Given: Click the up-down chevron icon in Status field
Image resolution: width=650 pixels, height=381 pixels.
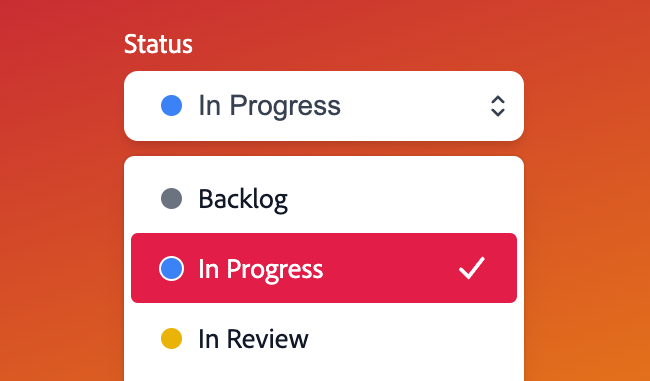Looking at the screenshot, I should (x=497, y=106).
